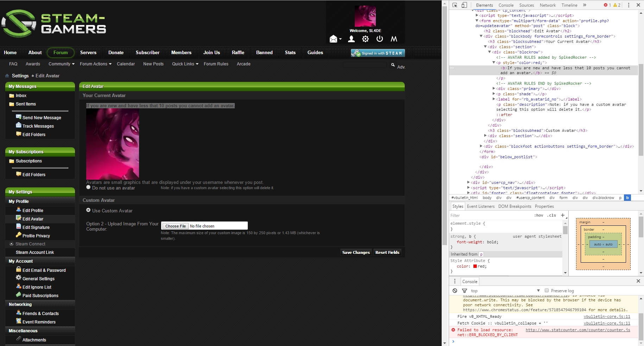This screenshot has width=644, height=346.
Task: Open the settings gear icon in header
Action: 366,39
